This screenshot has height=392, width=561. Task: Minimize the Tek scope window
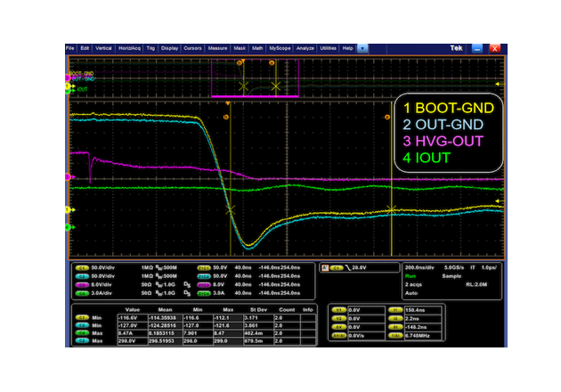pos(477,49)
